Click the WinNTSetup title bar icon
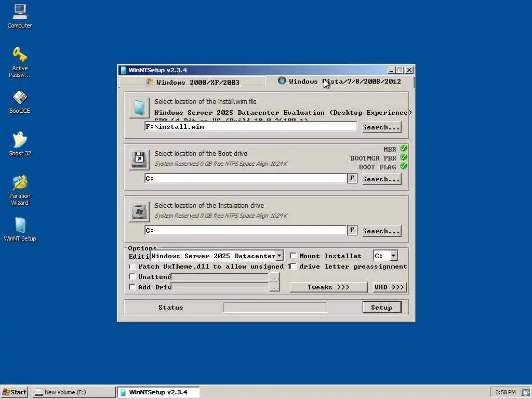The height and width of the screenshot is (399, 532). [124, 70]
